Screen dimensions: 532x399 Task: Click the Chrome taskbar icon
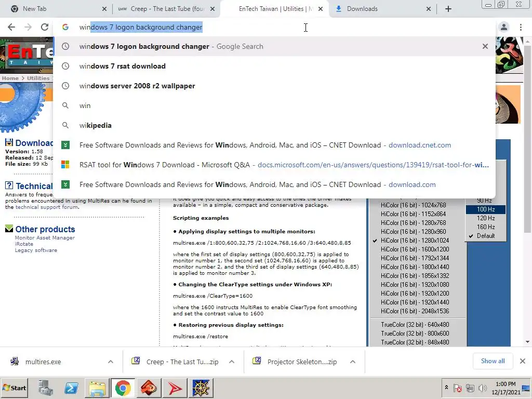tap(123, 388)
